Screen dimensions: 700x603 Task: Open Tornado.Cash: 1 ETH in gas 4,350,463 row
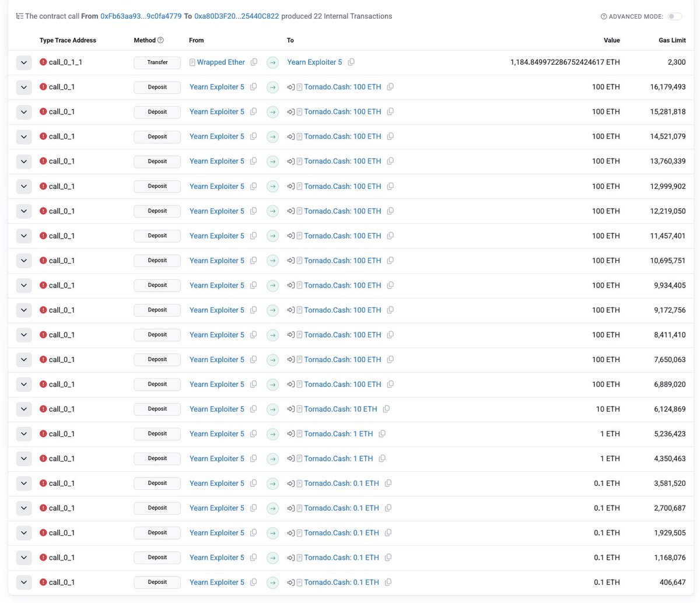pos(338,458)
